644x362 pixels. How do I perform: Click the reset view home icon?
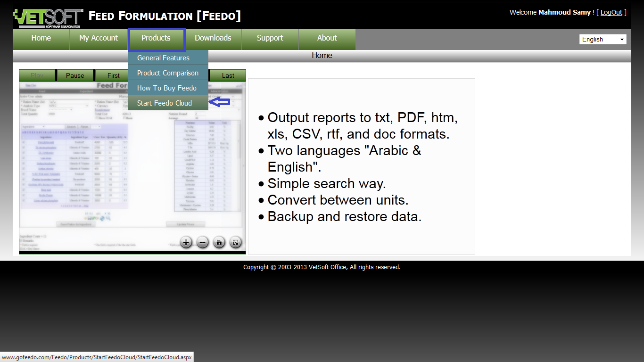pyautogui.click(x=219, y=242)
